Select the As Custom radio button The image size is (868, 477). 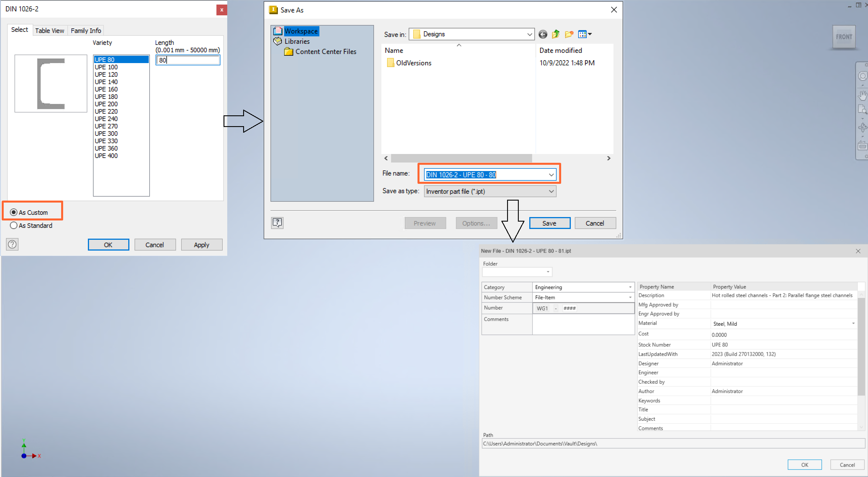14,212
